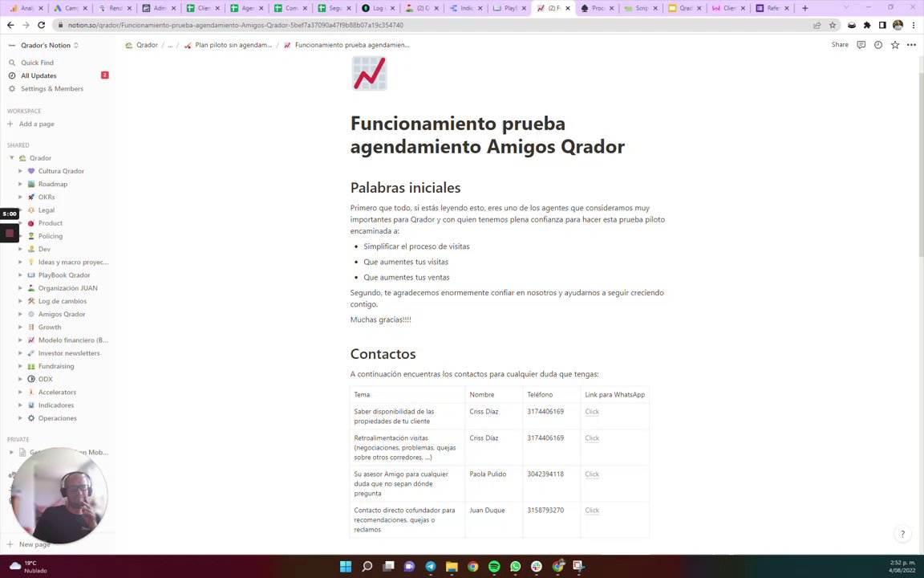Screen dimensions: 924x578
Task: Expand the Amigos Qrador sidebar entry
Action: (20, 314)
